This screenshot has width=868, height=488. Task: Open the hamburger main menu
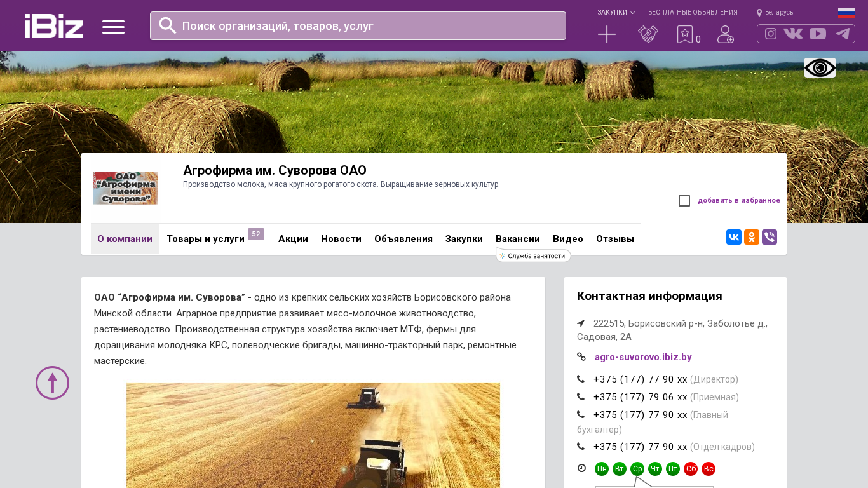click(x=113, y=27)
